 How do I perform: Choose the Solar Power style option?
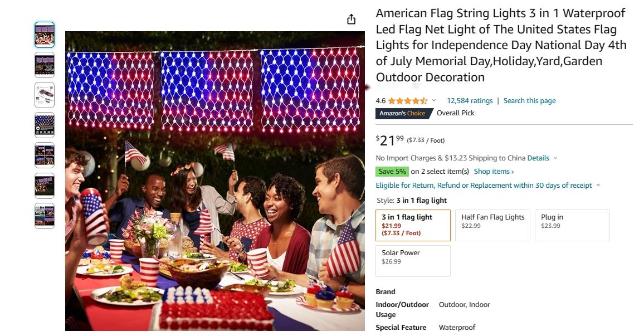[x=413, y=261]
